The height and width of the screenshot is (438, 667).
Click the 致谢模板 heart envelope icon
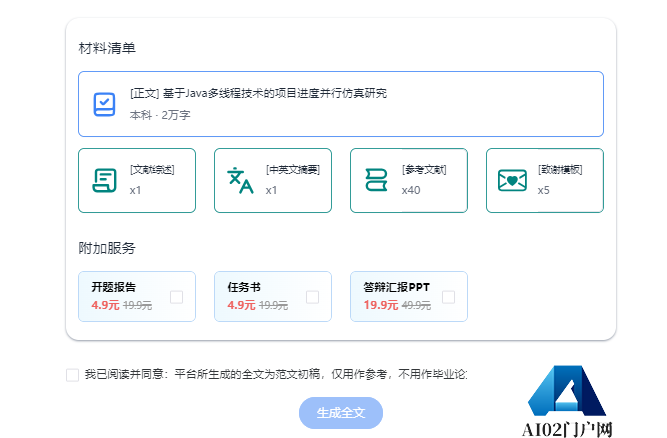pyautogui.click(x=512, y=180)
